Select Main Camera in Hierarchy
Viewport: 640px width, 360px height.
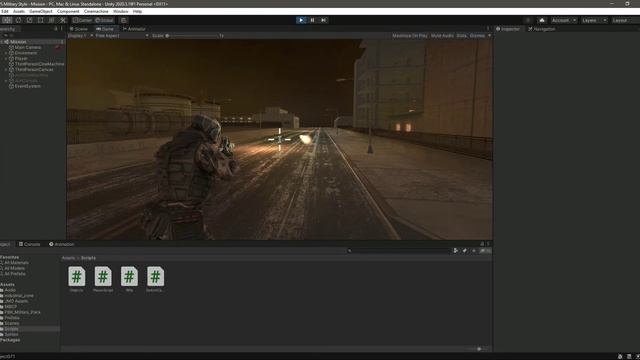click(x=28, y=47)
